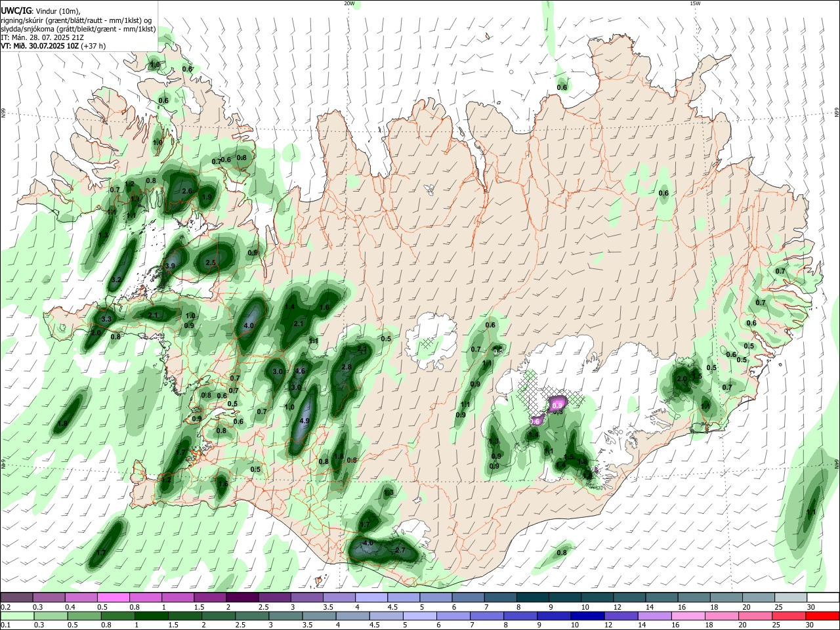The width and height of the screenshot is (840, 630).
Task: Click the "rigning/skúrir (grænt/blátt/rautt - mm/1klst) og" line
Action: point(77,20)
